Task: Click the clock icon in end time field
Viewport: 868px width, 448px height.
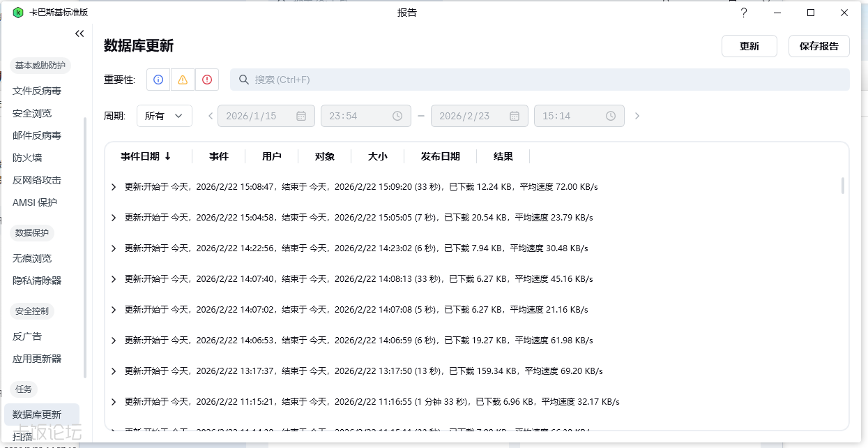Action: tap(611, 116)
